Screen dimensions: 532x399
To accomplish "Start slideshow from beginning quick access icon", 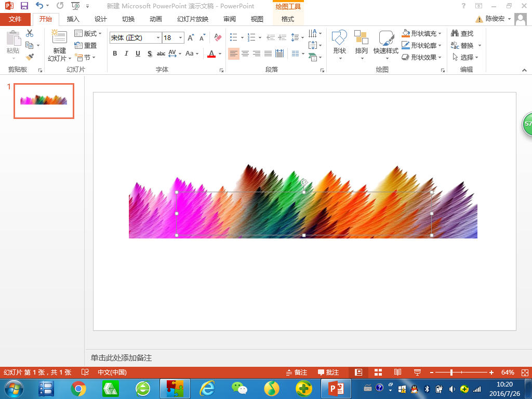I will (x=75, y=6).
